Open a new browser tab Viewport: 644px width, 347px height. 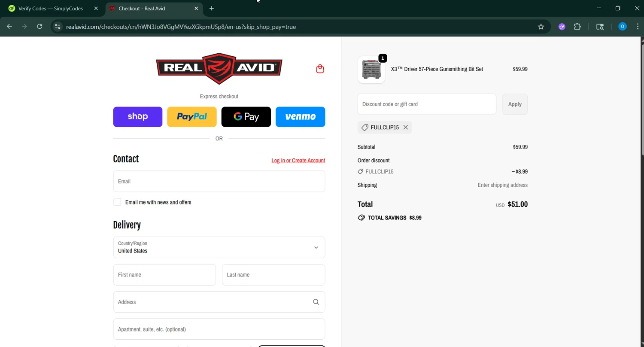coord(211,8)
